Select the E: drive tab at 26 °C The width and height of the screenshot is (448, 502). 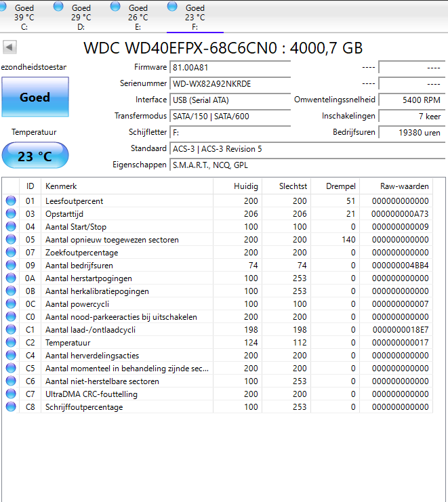pos(138,17)
